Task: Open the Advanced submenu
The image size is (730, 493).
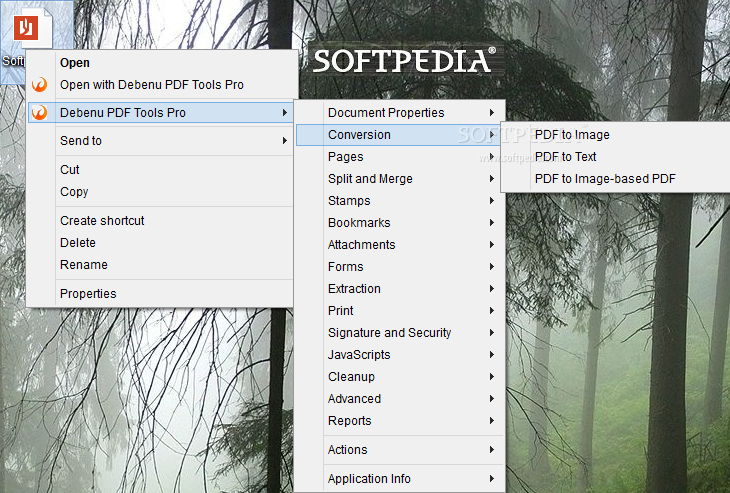Action: pyautogui.click(x=400, y=398)
